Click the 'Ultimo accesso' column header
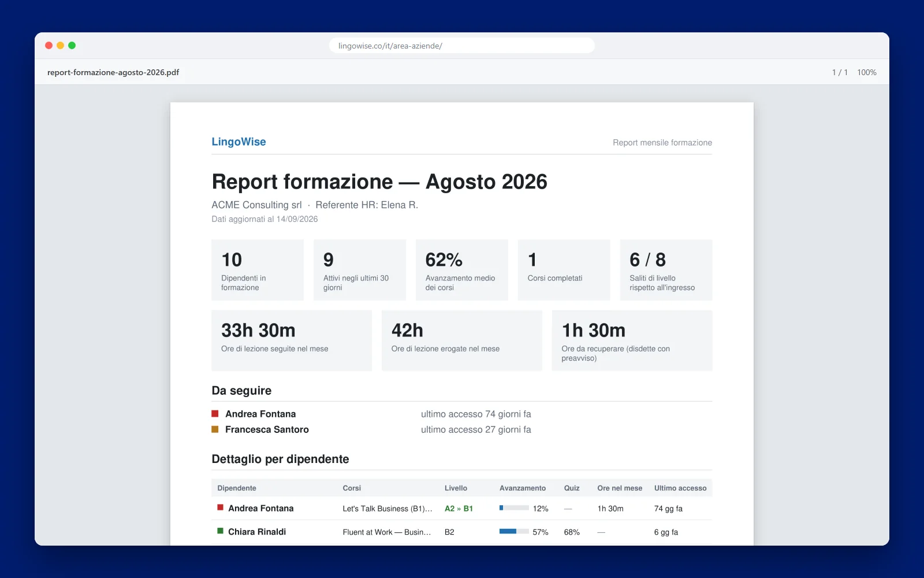The width and height of the screenshot is (924, 578). [x=680, y=488]
